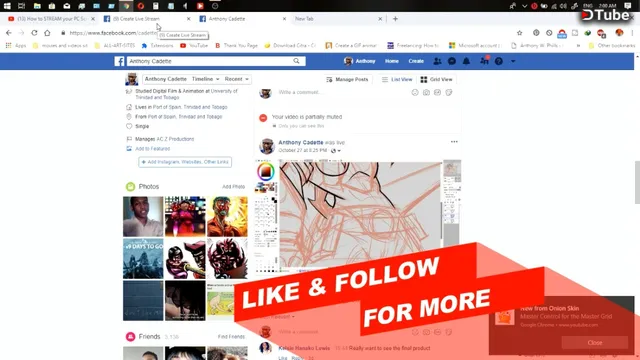Click Add to Featured link
640x360 pixels.
tap(153, 149)
